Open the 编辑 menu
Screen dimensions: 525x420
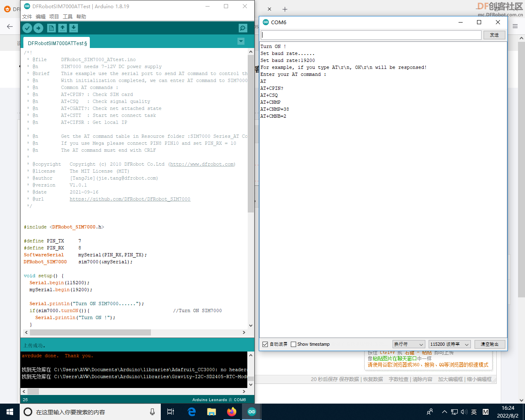pyautogui.click(x=41, y=16)
